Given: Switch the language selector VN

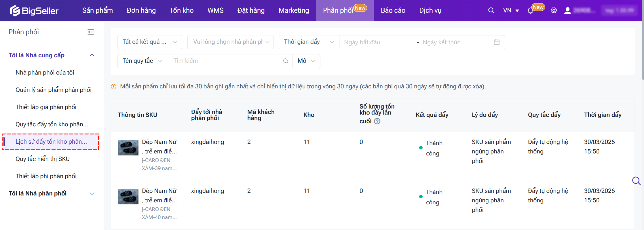Looking at the screenshot, I should pos(511,11).
